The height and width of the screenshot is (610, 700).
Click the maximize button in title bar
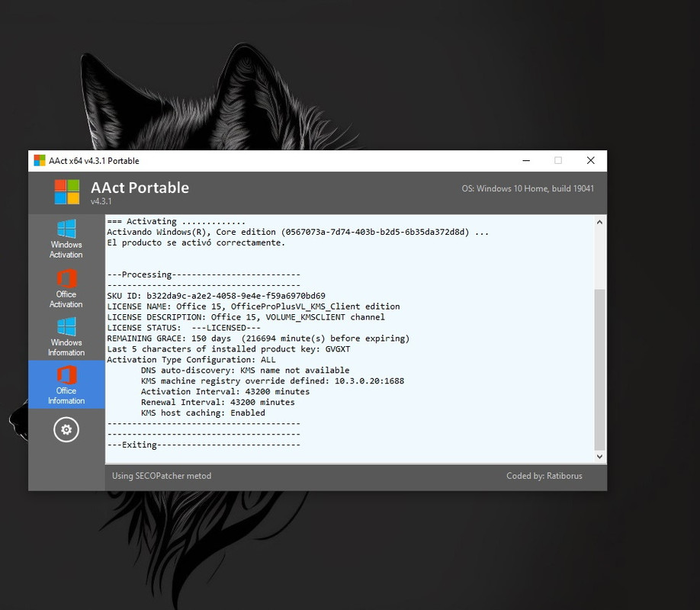click(558, 160)
